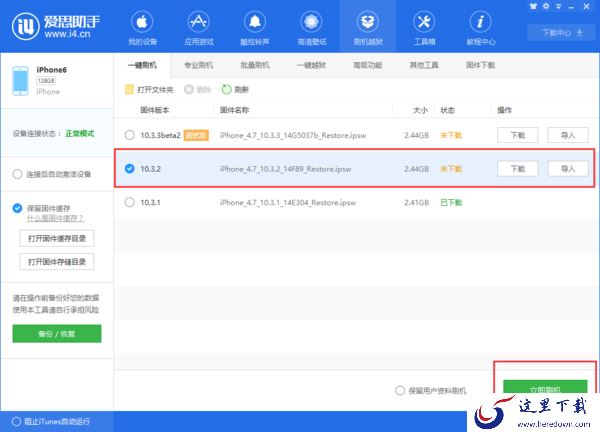The image size is (600, 432).
Task: Open the 应用游戏 apps and games section
Action: 198,27
